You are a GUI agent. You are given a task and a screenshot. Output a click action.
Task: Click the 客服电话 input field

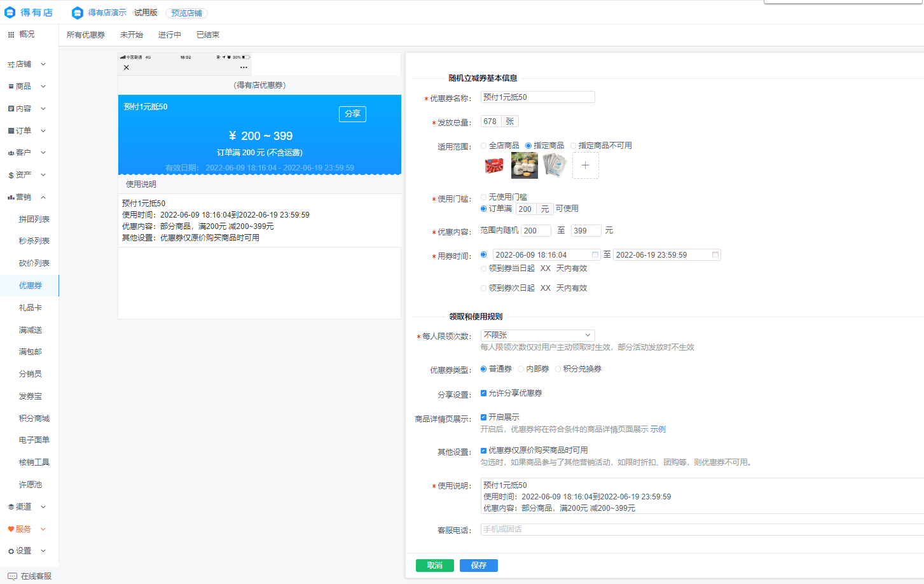pyautogui.click(x=702, y=529)
